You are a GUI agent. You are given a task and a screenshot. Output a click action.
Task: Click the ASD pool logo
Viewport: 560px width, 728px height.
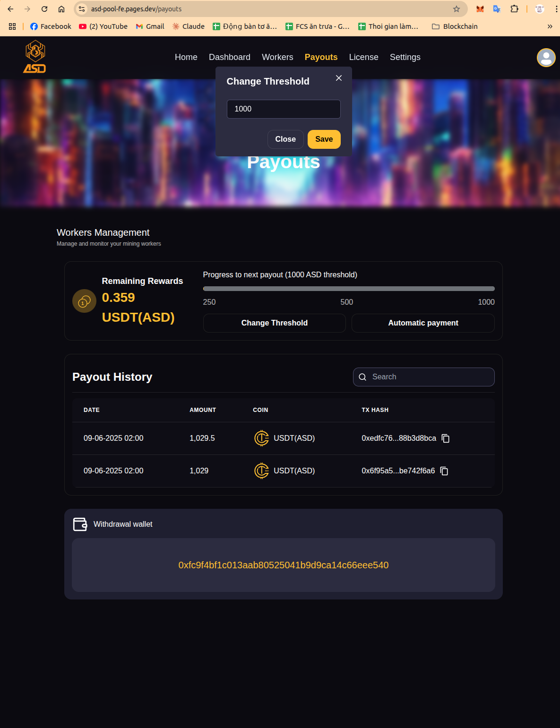point(35,56)
